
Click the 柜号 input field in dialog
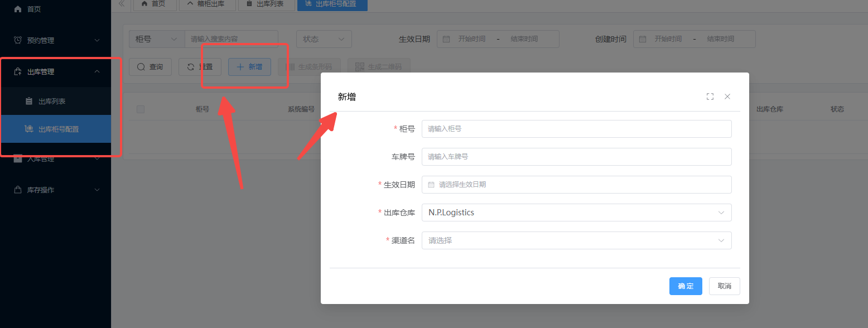tap(576, 129)
